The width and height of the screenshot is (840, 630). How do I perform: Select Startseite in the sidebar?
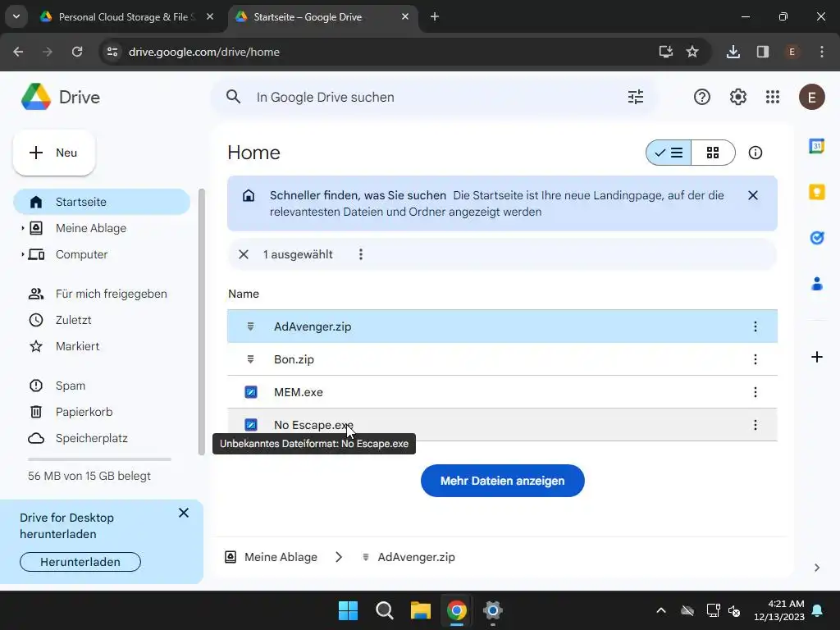[x=102, y=202]
